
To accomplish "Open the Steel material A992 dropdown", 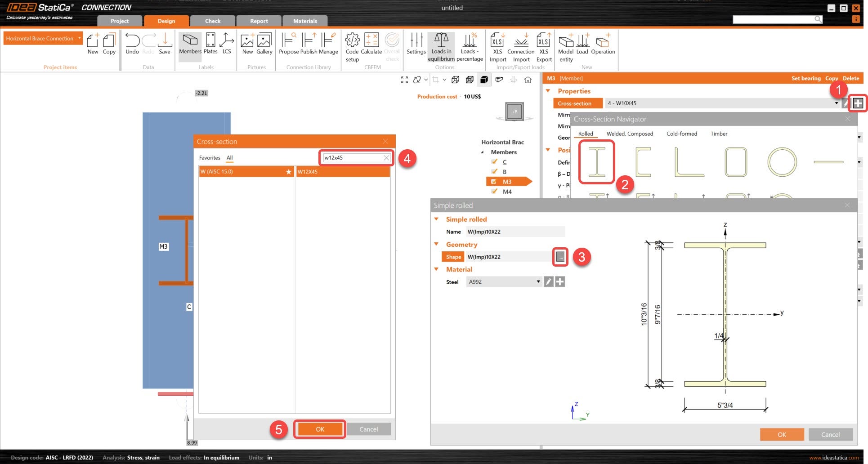I will click(x=538, y=282).
